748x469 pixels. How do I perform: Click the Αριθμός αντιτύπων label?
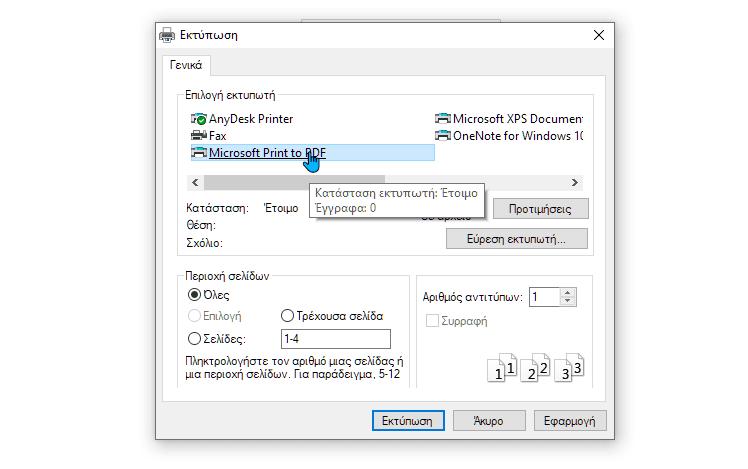(x=473, y=297)
